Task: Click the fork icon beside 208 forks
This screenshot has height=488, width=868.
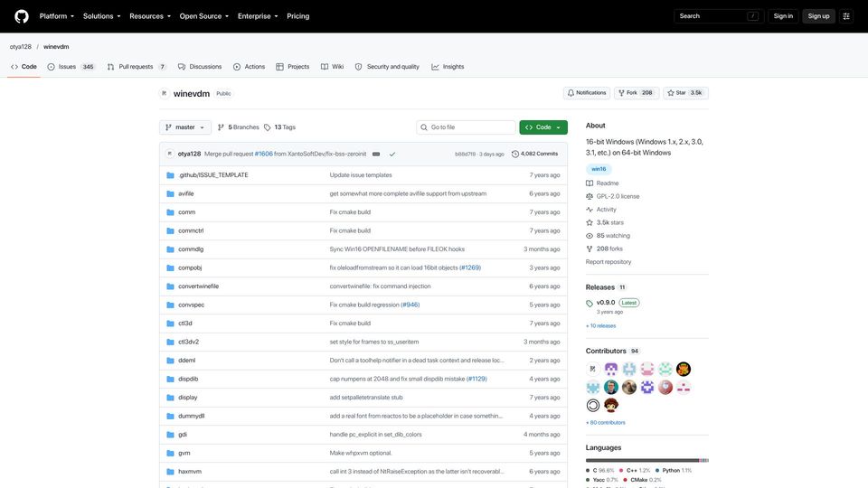Action: click(590, 249)
